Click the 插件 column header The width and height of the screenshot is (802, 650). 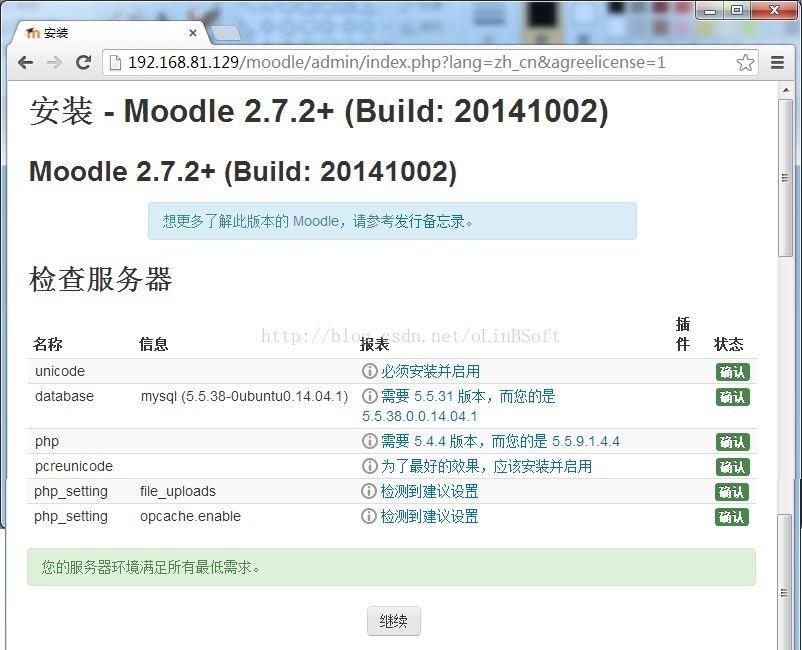pyautogui.click(x=683, y=334)
